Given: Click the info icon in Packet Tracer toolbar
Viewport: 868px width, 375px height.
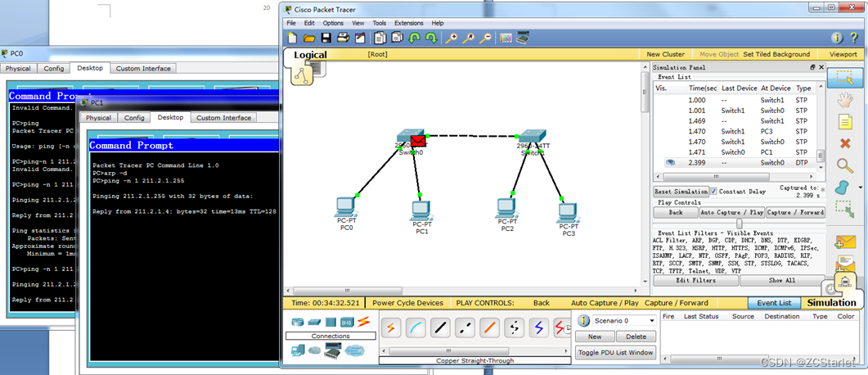Looking at the screenshot, I should pyautogui.click(x=837, y=38).
